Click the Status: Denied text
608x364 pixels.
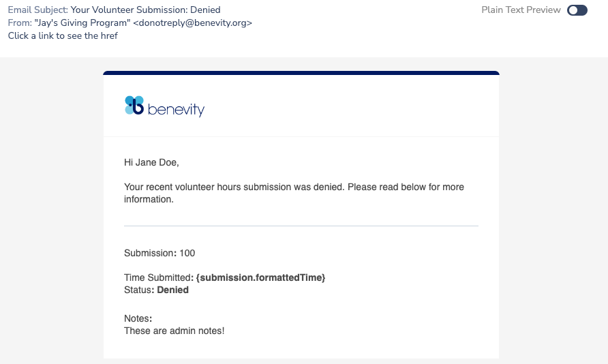pos(156,290)
